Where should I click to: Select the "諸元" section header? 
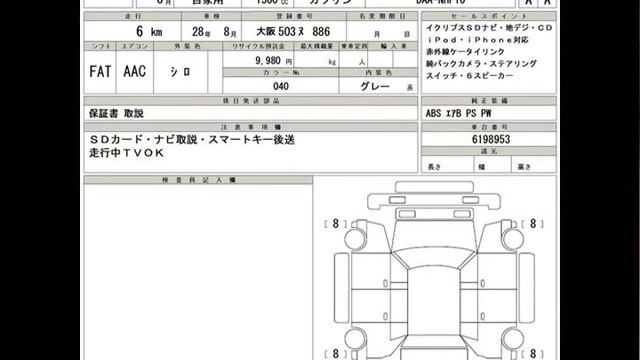(x=489, y=151)
